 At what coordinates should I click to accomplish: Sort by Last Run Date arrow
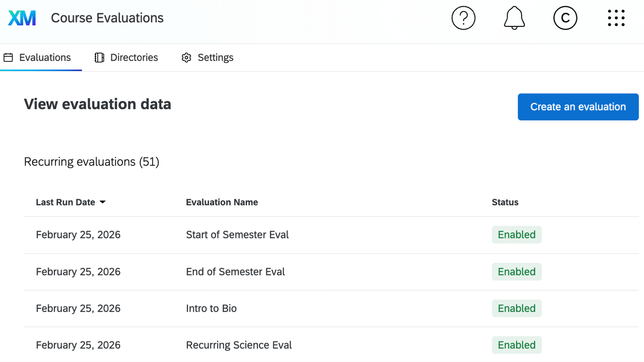click(x=103, y=202)
